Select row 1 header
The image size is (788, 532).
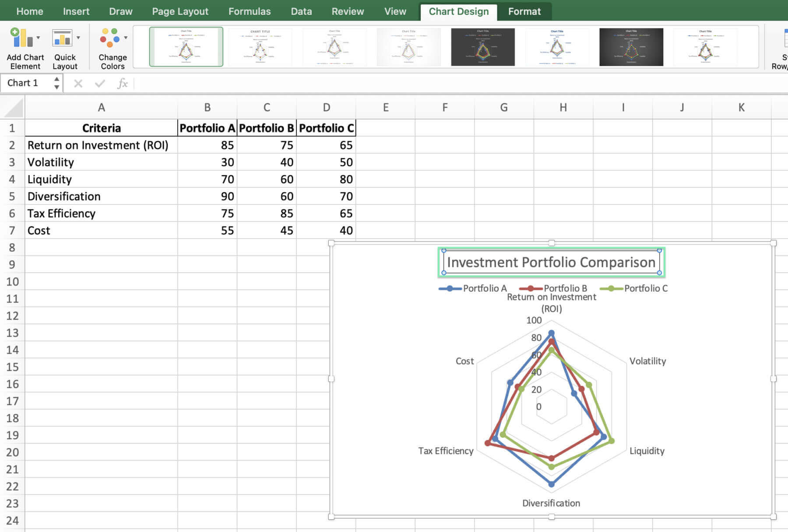pos(12,128)
